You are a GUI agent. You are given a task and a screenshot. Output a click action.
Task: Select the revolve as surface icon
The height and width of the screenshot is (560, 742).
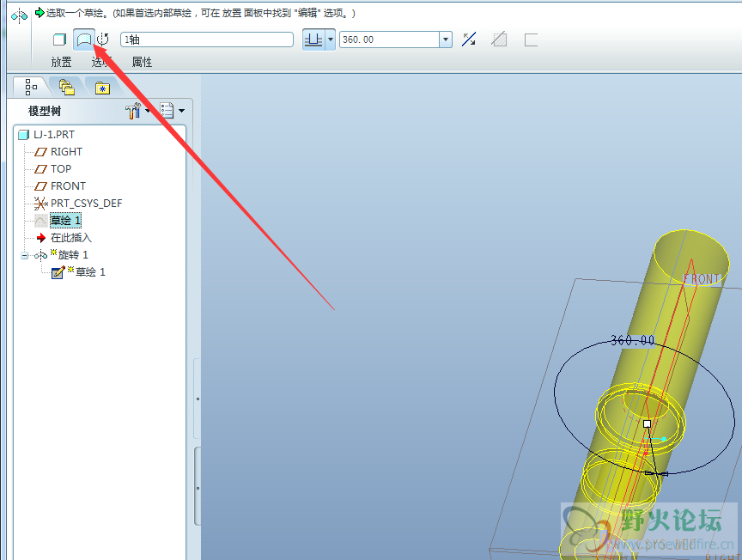tap(84, 40)
